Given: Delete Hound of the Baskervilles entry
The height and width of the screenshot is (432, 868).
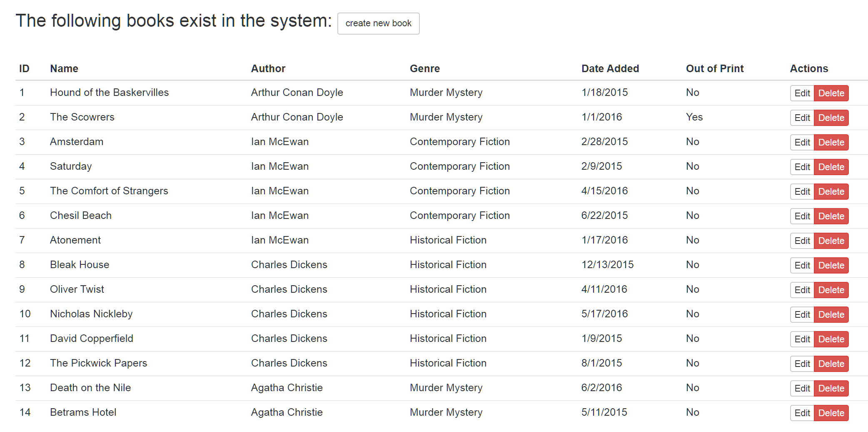Looking at the screenshot, I should coord(831,93).
